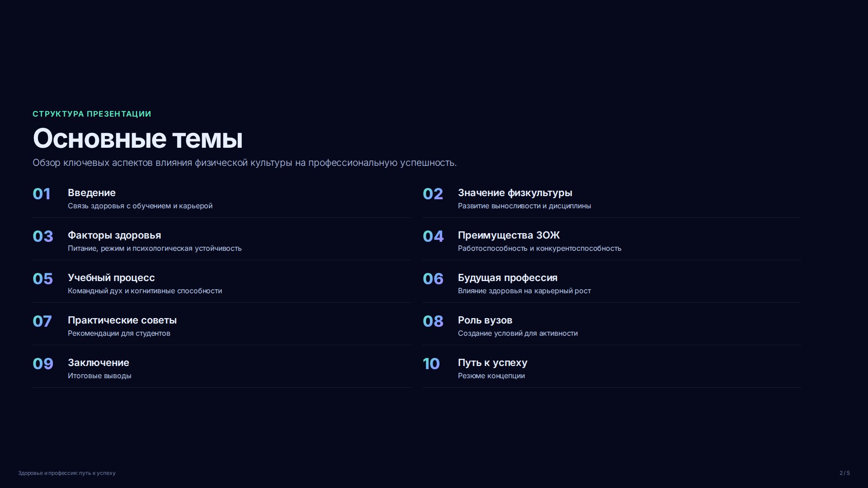
Task: Click the subtitle starting 'Обзор ключевых аспектов'
Action: pos(245,163)
